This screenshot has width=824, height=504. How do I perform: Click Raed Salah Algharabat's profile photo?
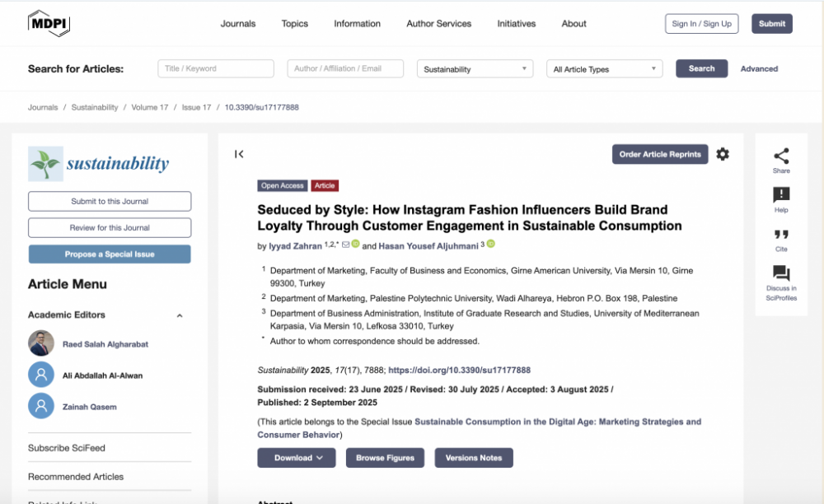(41, 343)
